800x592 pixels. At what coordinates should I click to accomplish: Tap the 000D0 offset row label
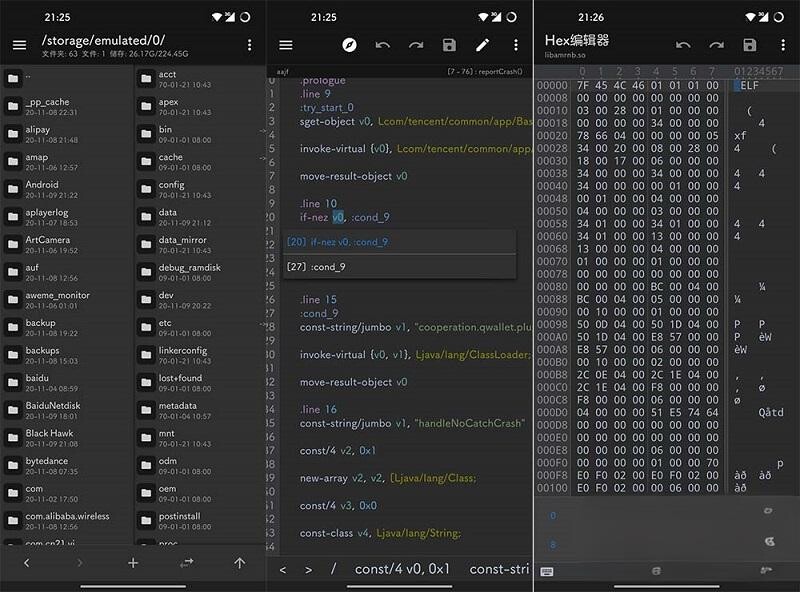[x=552, y=412]
